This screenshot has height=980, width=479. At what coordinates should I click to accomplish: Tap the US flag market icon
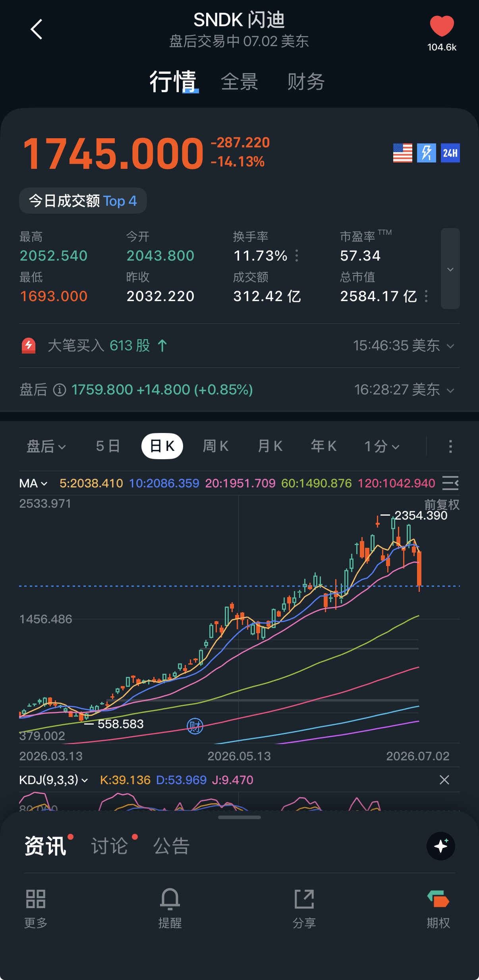click(x=403, y=153)
